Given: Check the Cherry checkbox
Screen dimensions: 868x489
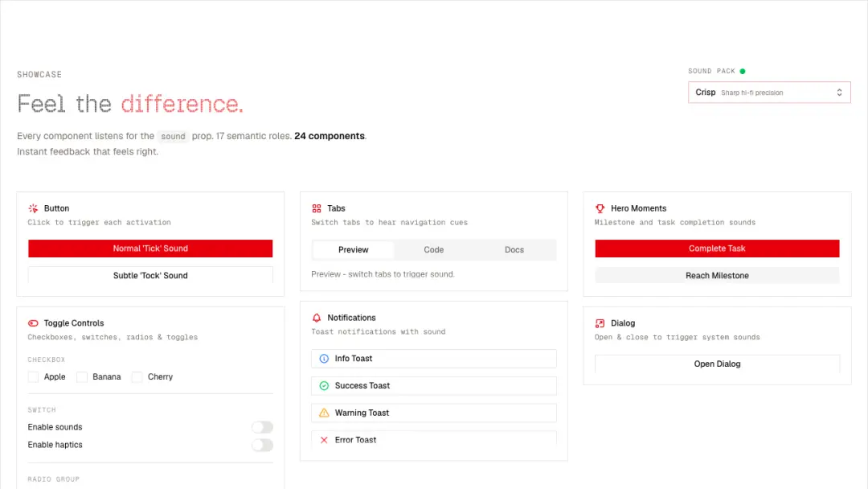Looking at the screenshot, I should tap(137, 376).
